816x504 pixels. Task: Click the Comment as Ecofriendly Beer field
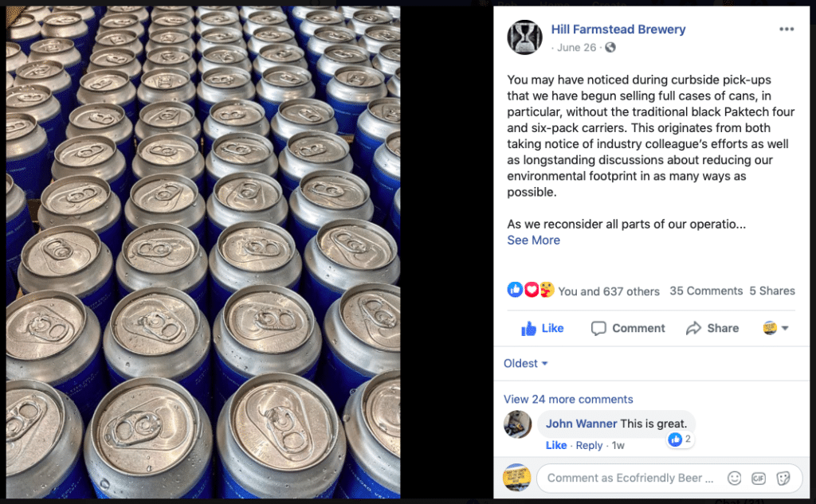[x=630, y=478]
